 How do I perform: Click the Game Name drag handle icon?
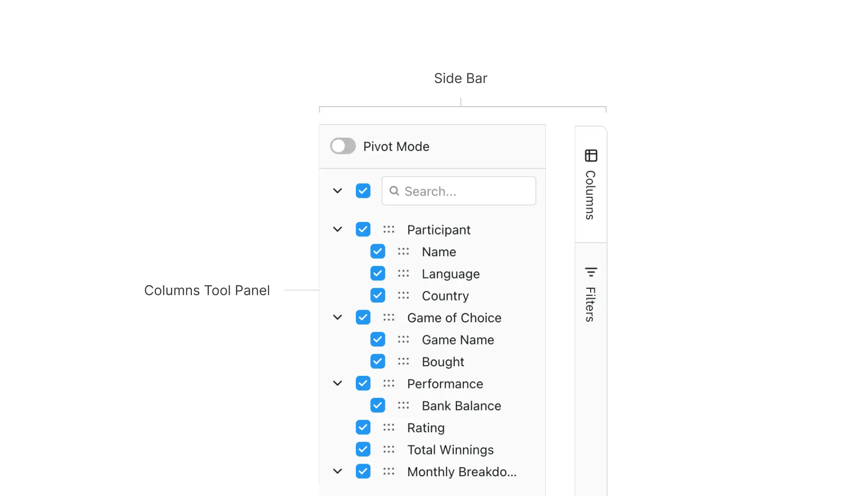coord(403,339)
